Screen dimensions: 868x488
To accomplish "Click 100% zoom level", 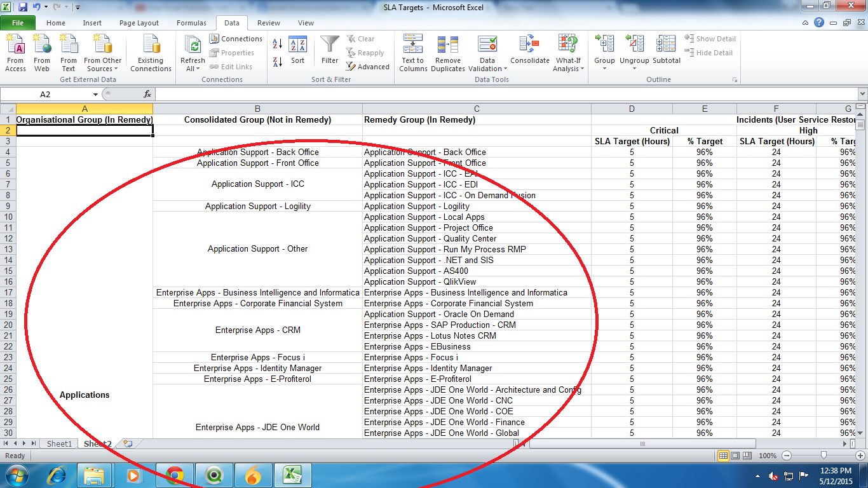I will pyautogui.click(x=768, y=456).
